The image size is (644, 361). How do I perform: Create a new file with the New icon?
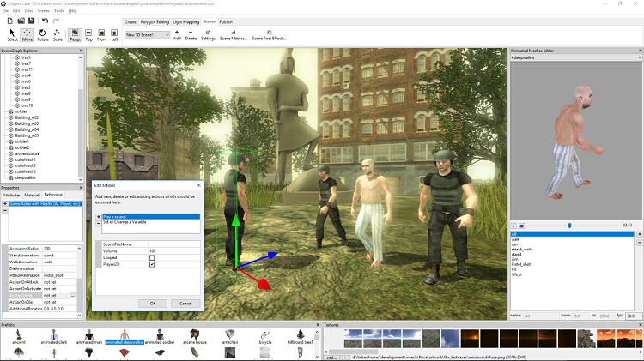click(x=9, y=21)
